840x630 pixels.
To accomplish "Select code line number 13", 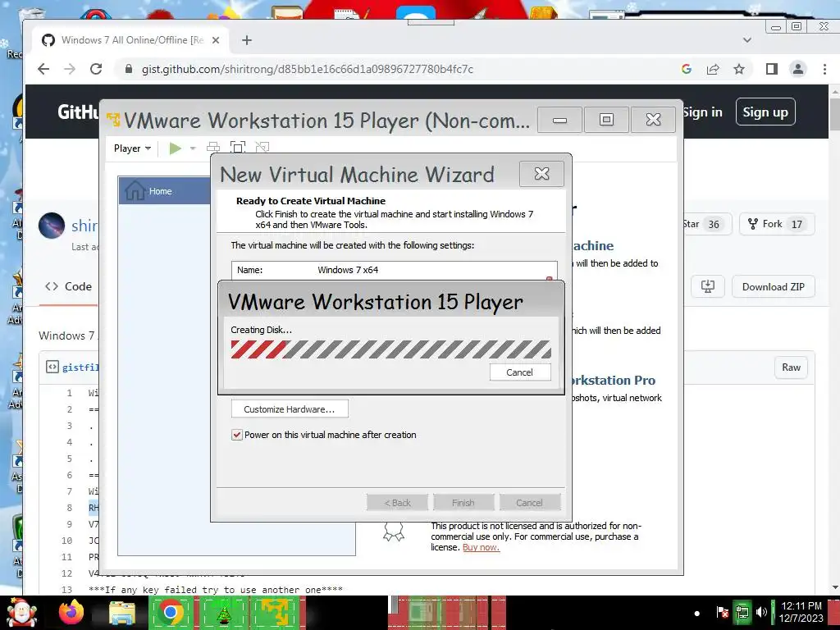I will tap(66, 590).
